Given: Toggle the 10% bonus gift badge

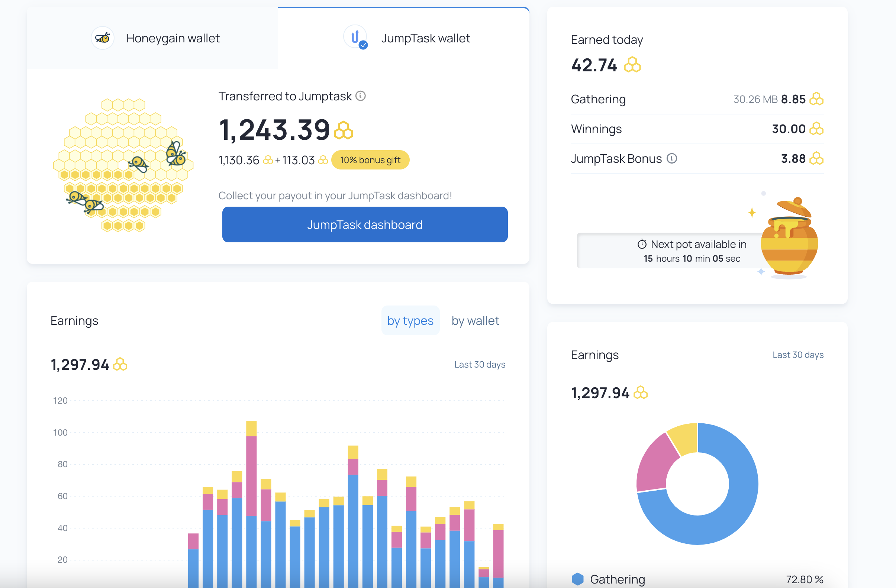Looking at the screenshot, I should [370, 159].
